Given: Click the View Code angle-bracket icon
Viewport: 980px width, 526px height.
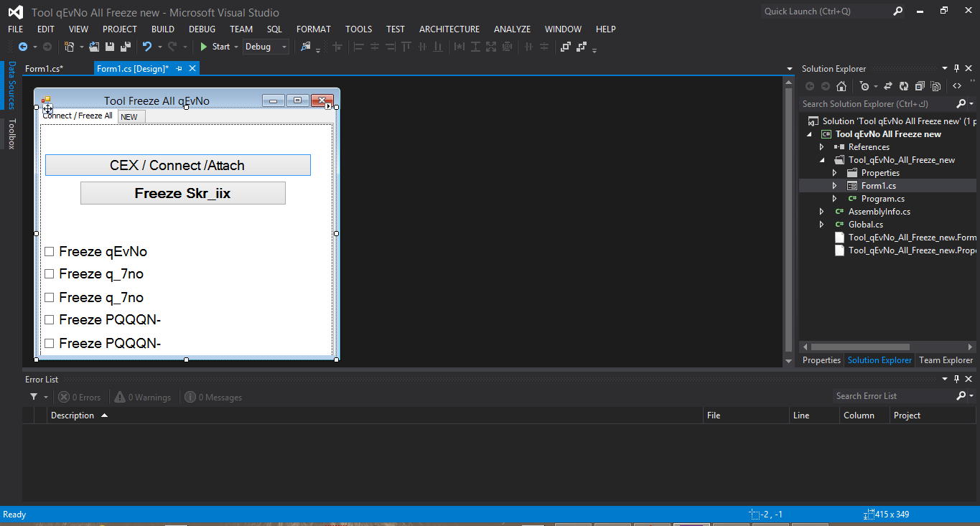Looking at the screenshot, I should click(957, 86).
